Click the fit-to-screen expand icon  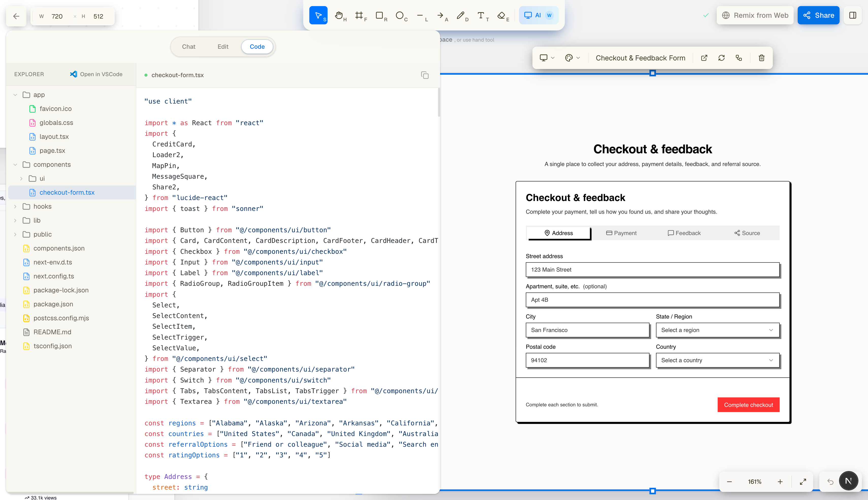coord(803,482)
